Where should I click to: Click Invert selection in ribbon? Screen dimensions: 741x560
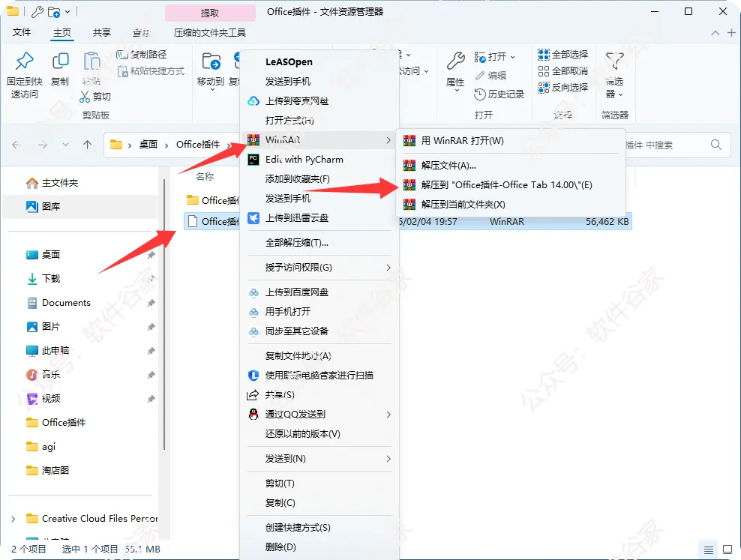click(x=562, y=88)
